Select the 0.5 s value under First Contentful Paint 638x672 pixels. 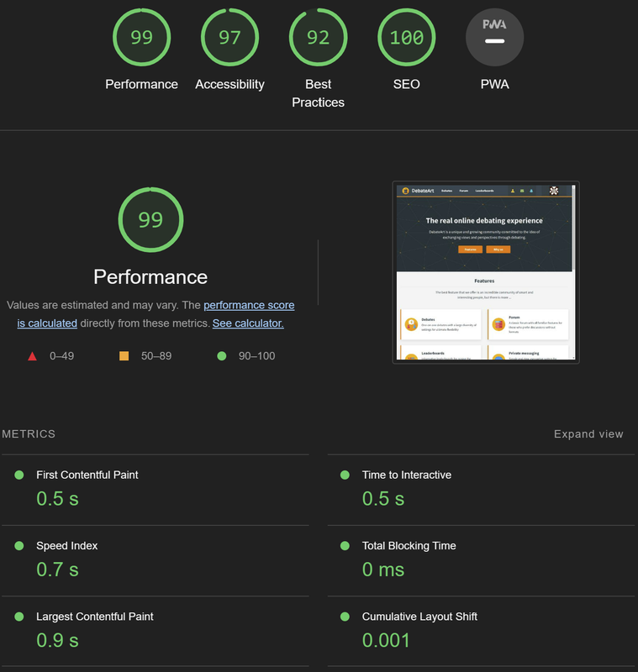point(57,498)
